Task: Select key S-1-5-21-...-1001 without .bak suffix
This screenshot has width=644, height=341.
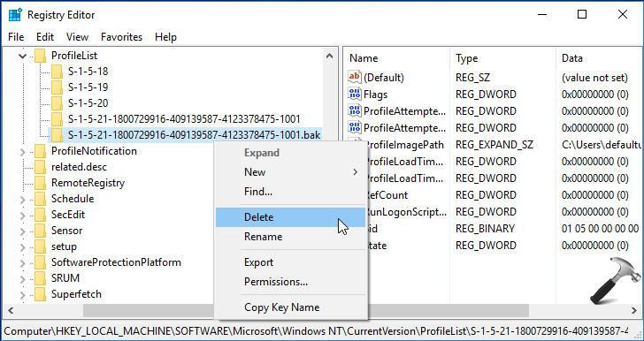Action: 184,119
